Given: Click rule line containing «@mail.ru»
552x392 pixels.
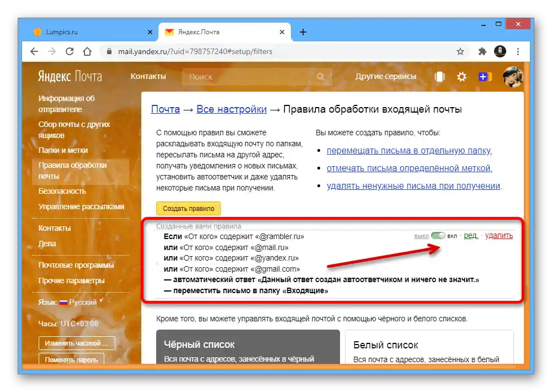Looking at the screenshot, I should (226, 247).
